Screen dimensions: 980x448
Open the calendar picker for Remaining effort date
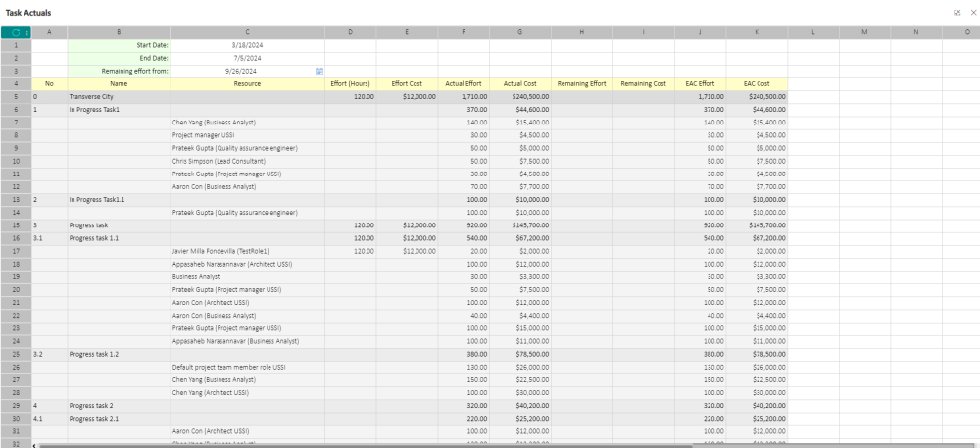pyautogui.click(x=319, y=72)
